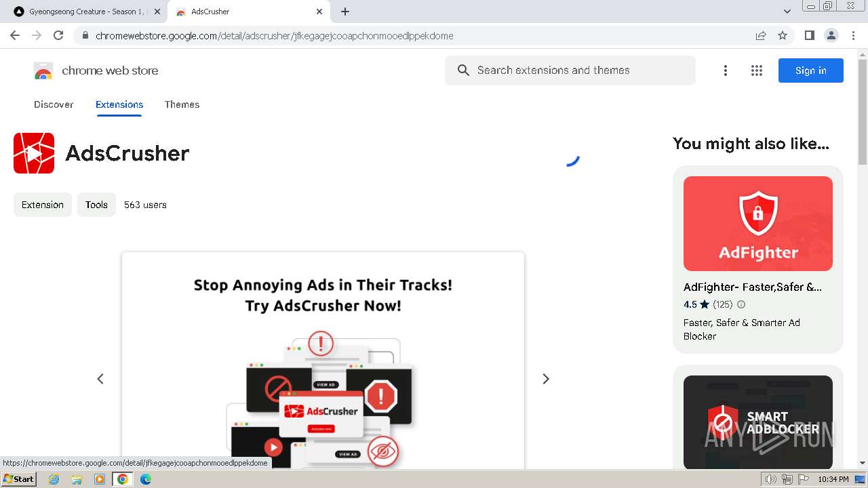
Task: Go back to the previous page
Action: pos(15,35)
